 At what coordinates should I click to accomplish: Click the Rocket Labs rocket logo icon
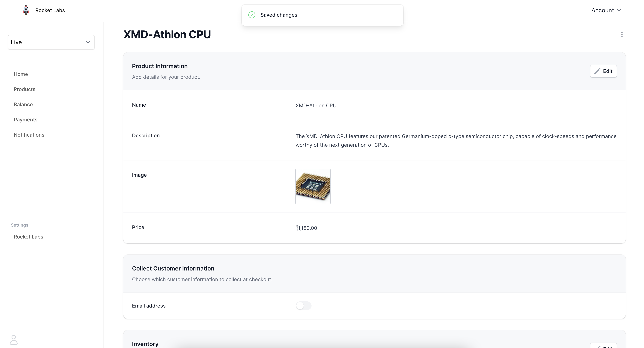click(26, 10)
